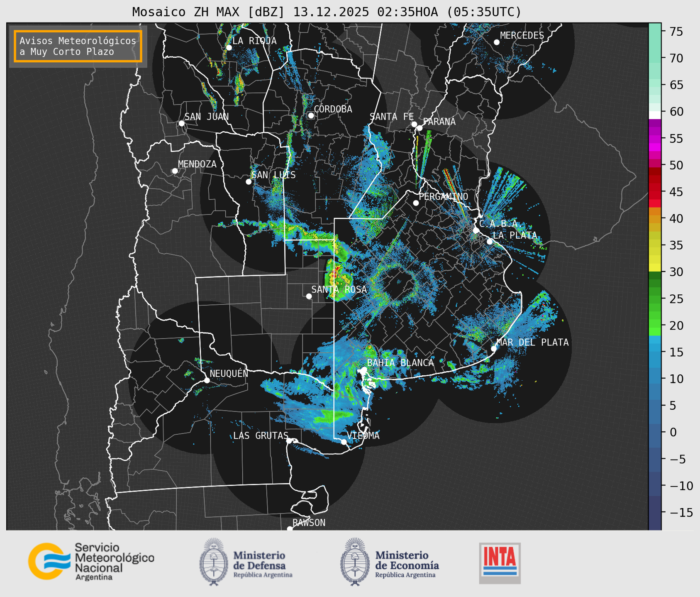This screenshot has height=597, width=700.
Task: Select the C.A.B.A city marker
Action: (x=476, y=230)
